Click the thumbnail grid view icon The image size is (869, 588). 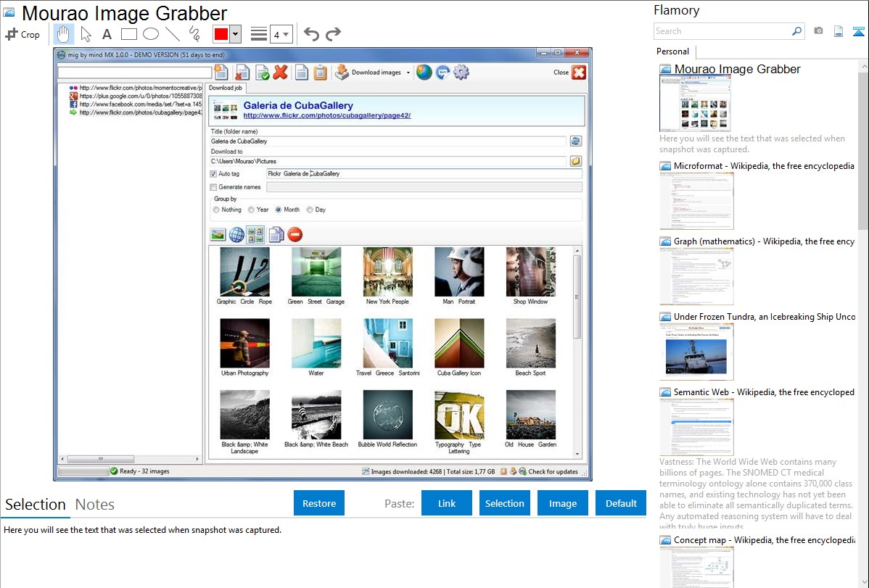[x=255, y=235]
